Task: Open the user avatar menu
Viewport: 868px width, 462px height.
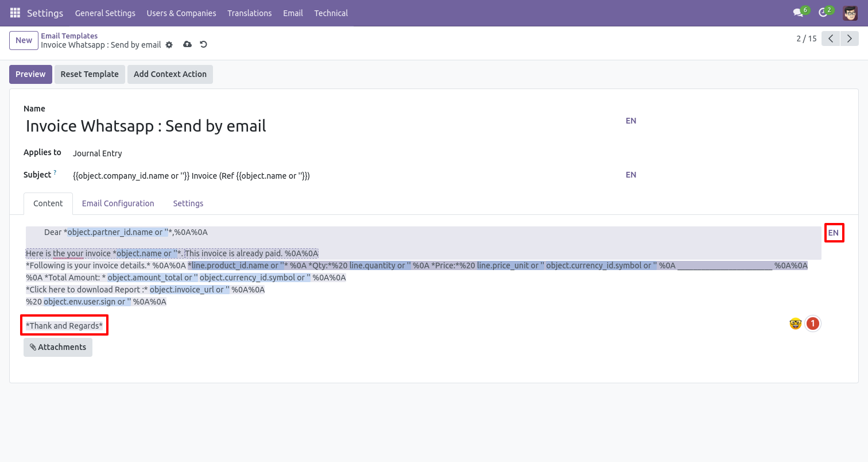Action: tap(850, 13)
